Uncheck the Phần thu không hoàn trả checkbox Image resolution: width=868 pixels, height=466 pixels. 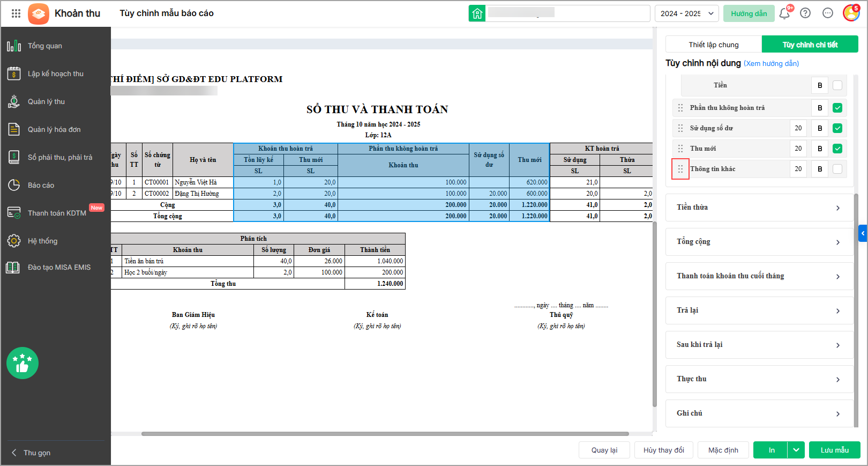(837, 108)
